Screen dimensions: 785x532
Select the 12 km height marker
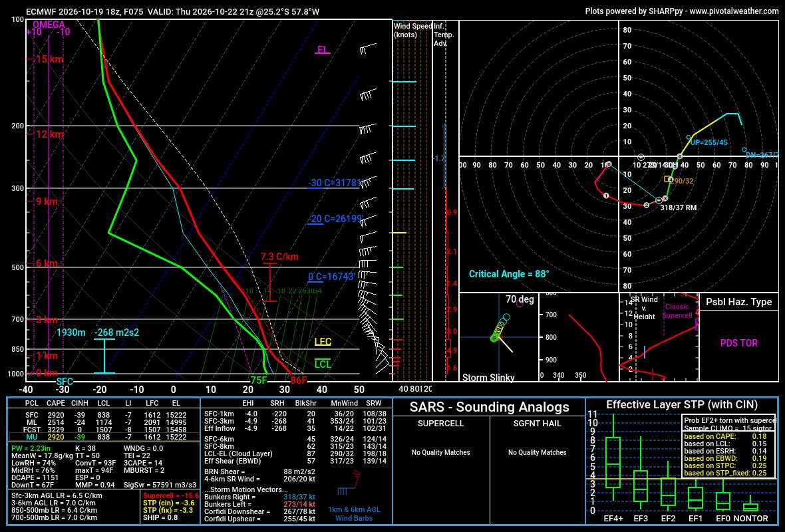click(x=49, y=134)
